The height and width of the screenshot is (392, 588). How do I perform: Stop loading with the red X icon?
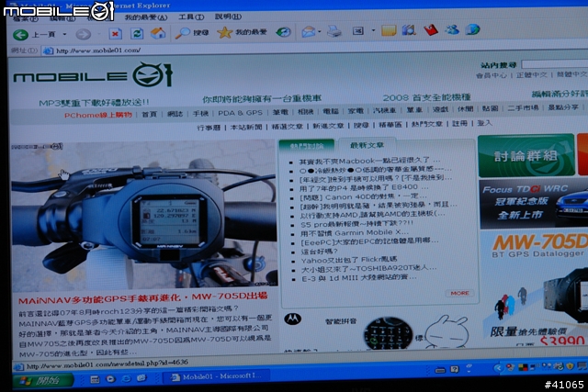115,34
